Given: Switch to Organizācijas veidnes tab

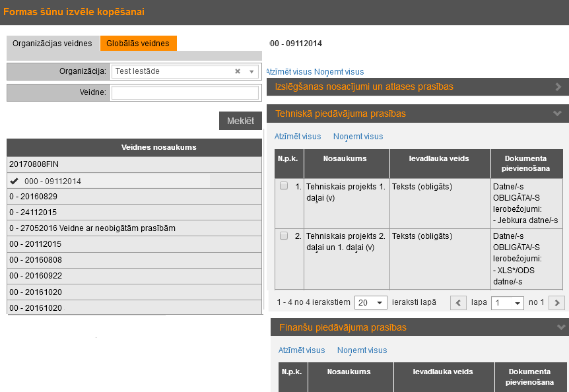Looking at the screenshot, I should click(52, 44).
